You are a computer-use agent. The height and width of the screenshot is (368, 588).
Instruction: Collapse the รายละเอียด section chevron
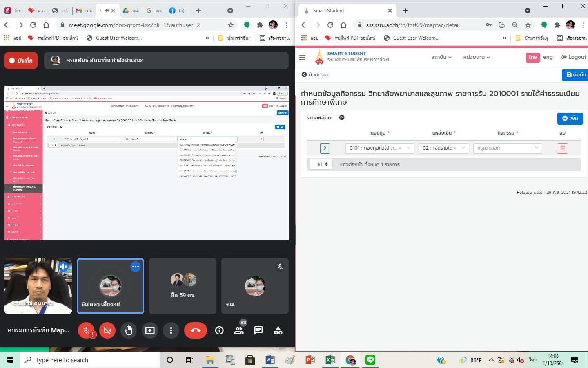click(x=342, y=118)
